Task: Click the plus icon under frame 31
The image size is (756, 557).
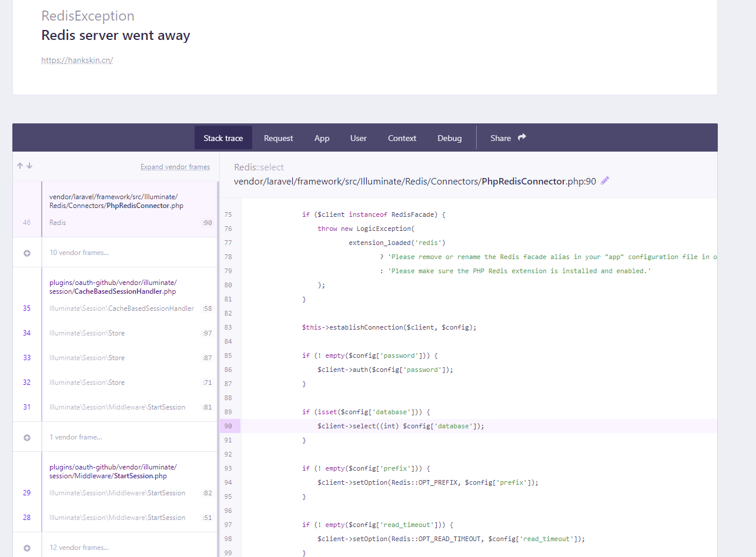Action: coord(27,436)
